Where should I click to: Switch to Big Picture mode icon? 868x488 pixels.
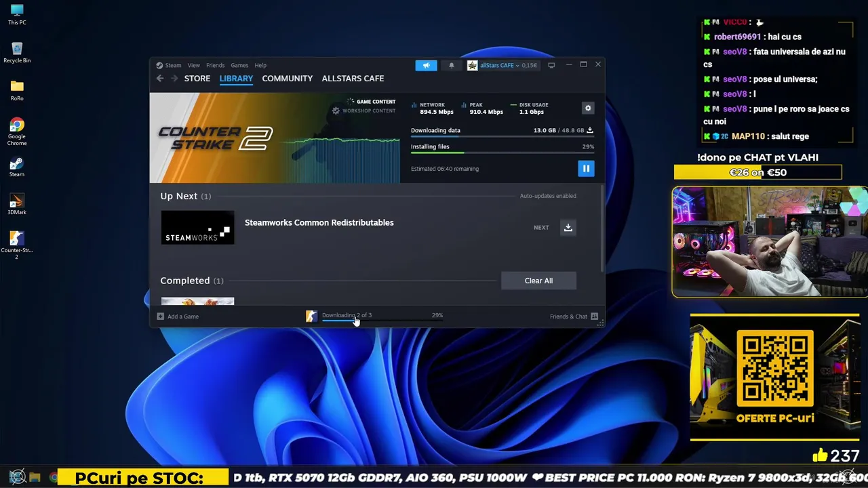[x=551, y=65]
